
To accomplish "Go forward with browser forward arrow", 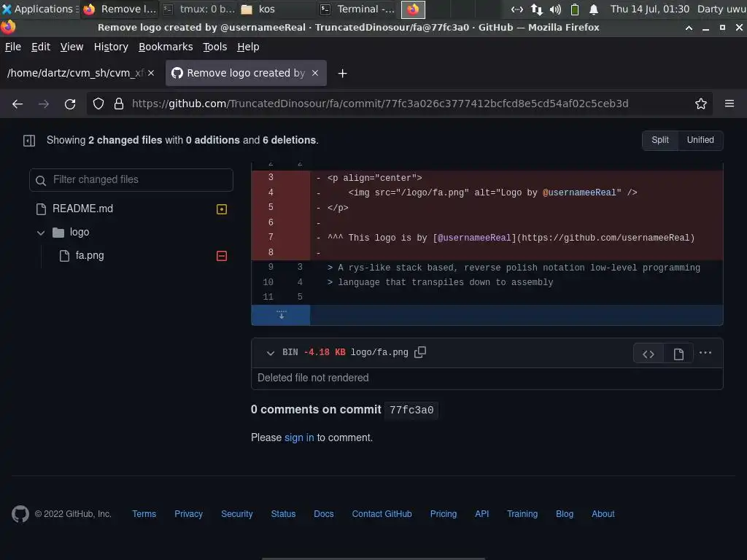I will [43, 104].
